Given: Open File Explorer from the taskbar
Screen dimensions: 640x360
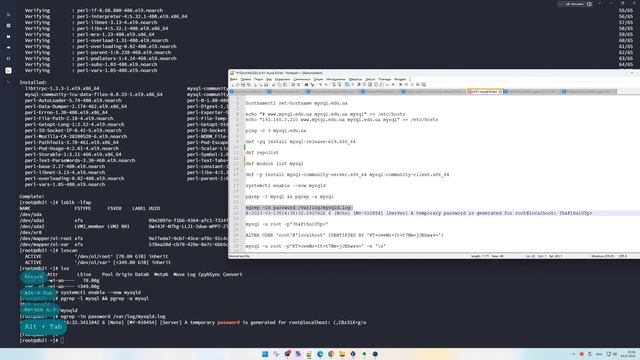Looking at the screenshot, I should click(x=342, y=354).
